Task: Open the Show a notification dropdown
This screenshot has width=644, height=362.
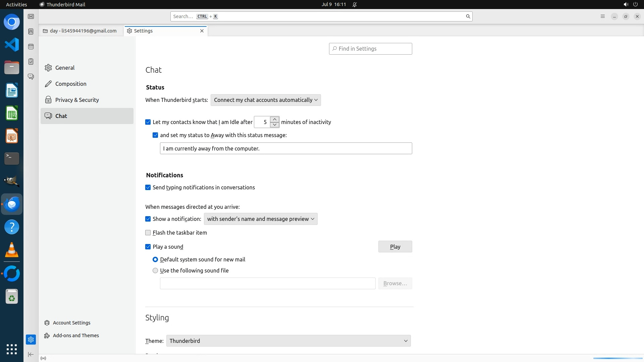Action: click(x=261, y=219)
